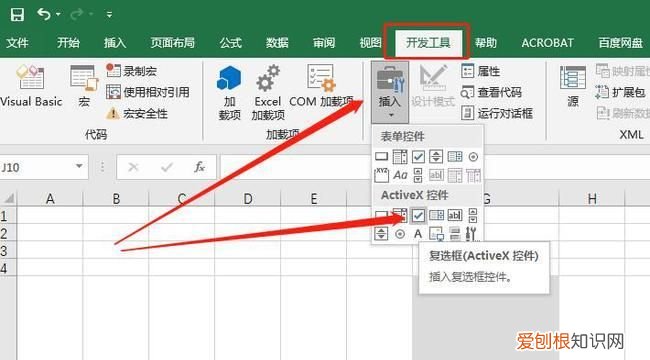The height and width of the screenshot is (360, 650).
Task: Open the 文件 tab
Action: (x=17, y=42)
